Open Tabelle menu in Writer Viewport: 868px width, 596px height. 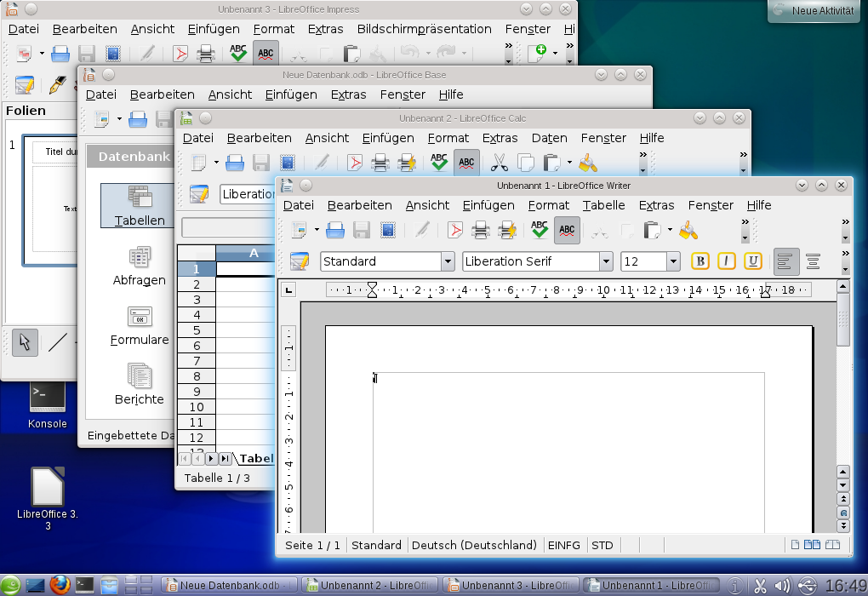(x=603, y=205)
